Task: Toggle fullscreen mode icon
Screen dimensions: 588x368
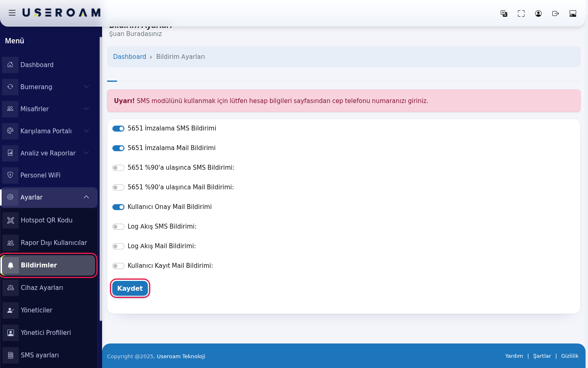Action: tap(521, 13)
